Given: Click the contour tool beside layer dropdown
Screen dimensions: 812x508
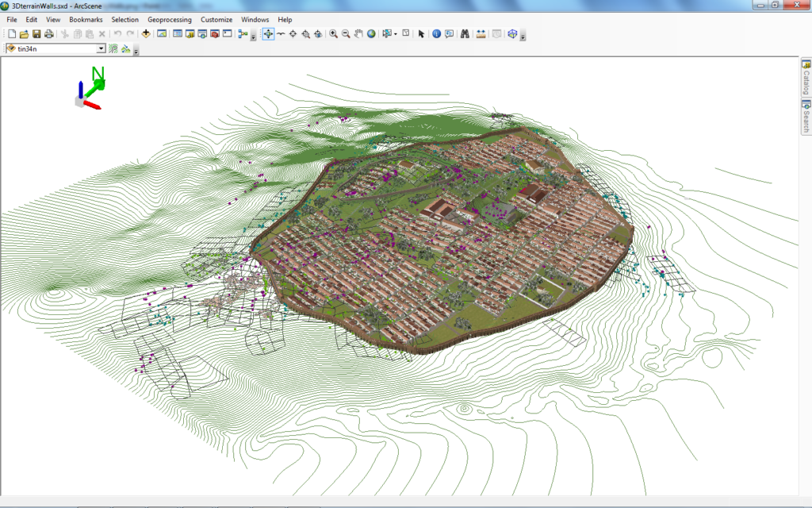Looking at the screenshot, I should [113, 48].
